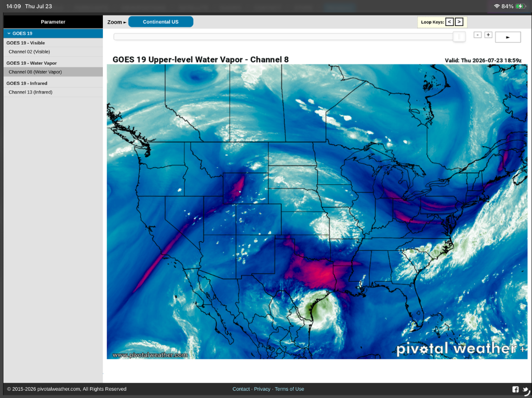
Task: Speed up the loop with the plus button
Action: (x=488, y=35)
